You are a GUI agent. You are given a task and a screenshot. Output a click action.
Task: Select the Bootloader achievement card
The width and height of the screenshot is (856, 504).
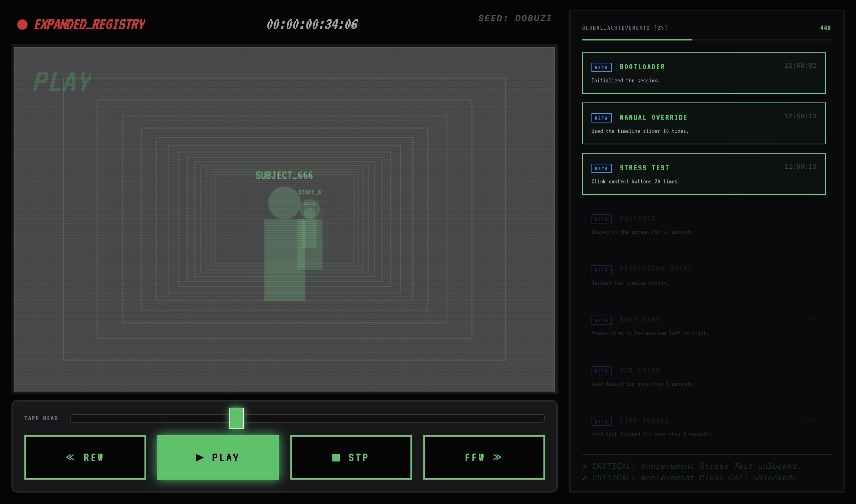(703, 73)
